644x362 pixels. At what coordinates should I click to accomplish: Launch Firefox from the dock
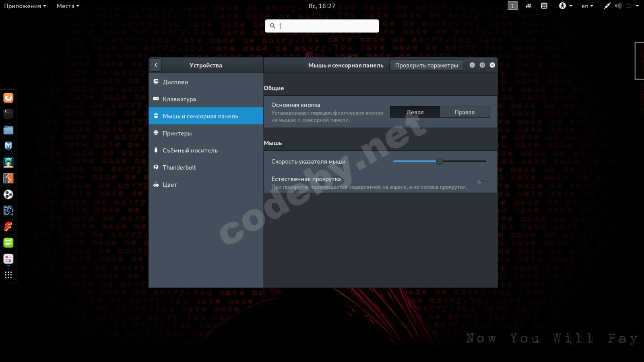click(8, 98)
